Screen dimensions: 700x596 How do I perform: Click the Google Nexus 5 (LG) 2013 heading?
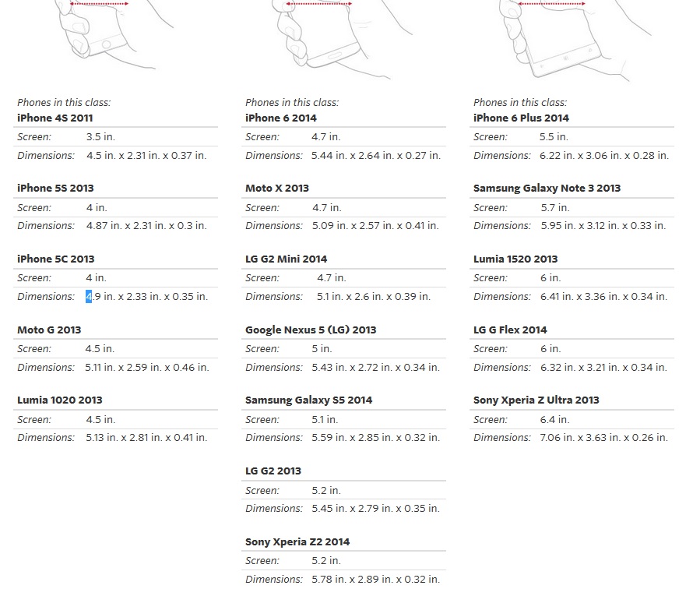310,330
